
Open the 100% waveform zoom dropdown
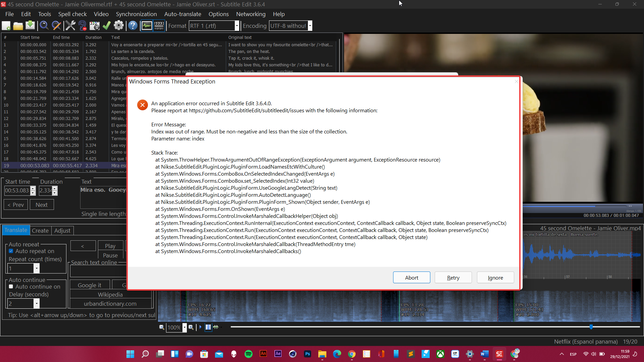coord(184,327)
